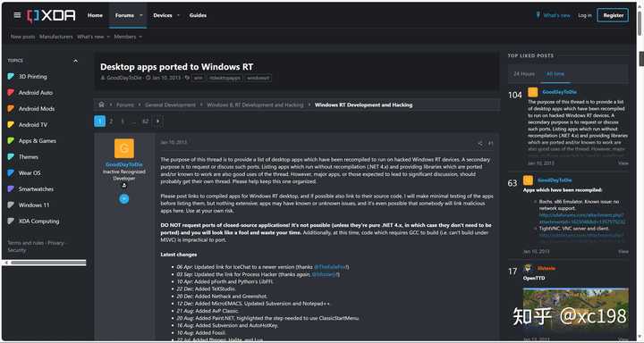Expand the Devices dropdown arrow

[178, 15]
